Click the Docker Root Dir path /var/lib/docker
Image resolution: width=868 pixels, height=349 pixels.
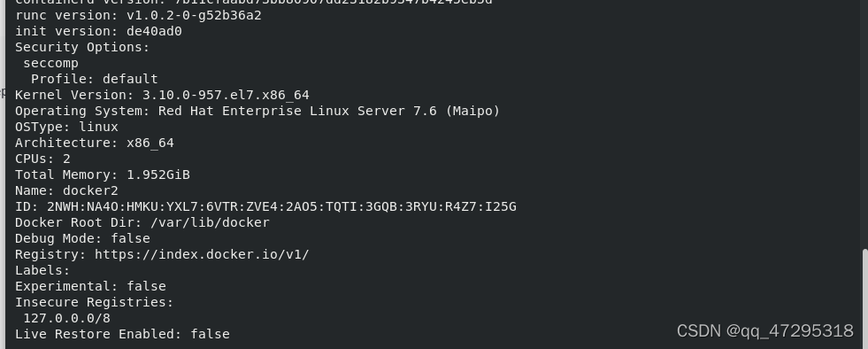click(210, 222)
